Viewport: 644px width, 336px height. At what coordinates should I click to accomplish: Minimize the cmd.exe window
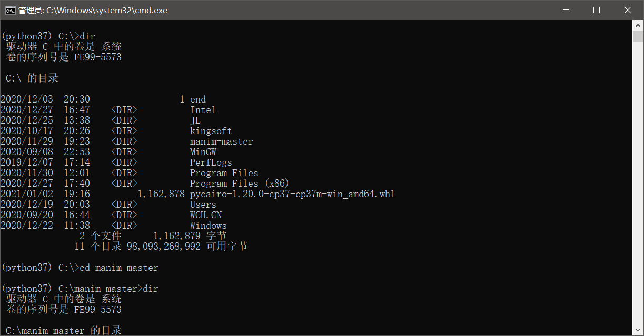(x=566, y=10)
